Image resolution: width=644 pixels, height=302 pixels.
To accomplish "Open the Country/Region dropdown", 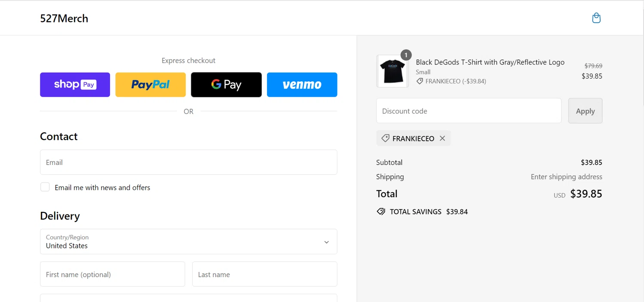I will 188,241.
